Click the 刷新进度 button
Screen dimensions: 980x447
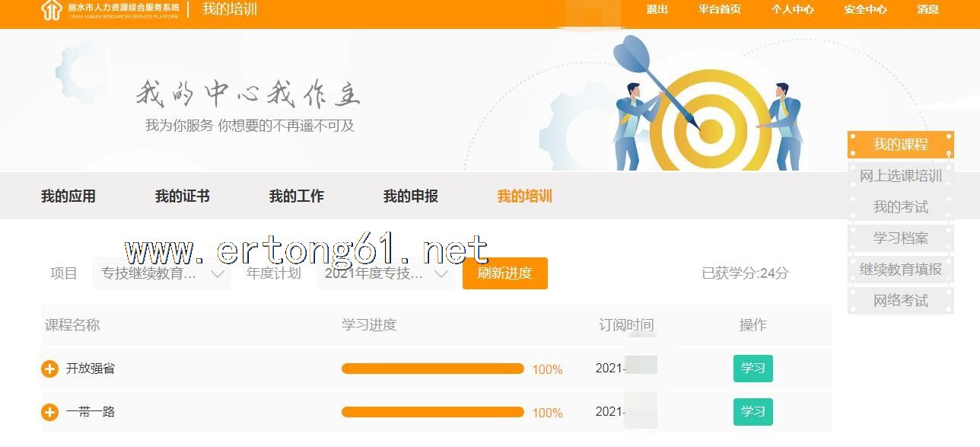coord(504,273)
